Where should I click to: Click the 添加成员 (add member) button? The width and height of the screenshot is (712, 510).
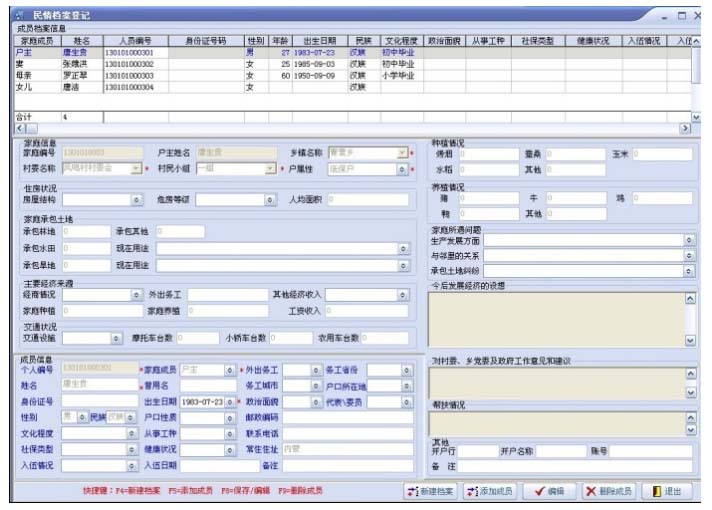pyautogui.click(x=489, y=492)
